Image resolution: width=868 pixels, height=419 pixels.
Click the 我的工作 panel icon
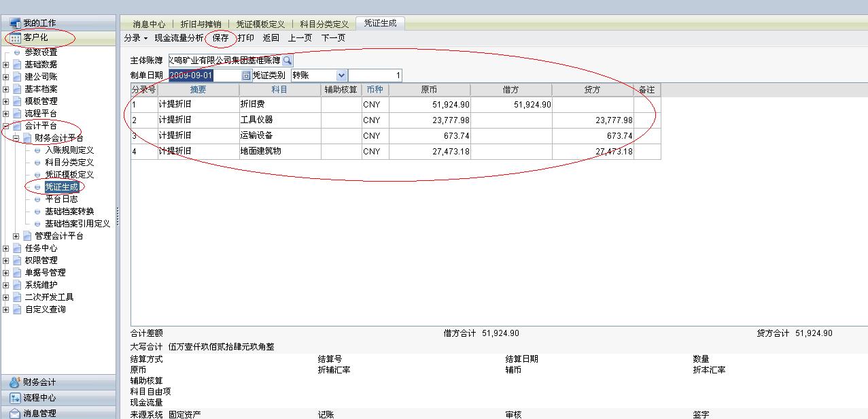[15, 23]
